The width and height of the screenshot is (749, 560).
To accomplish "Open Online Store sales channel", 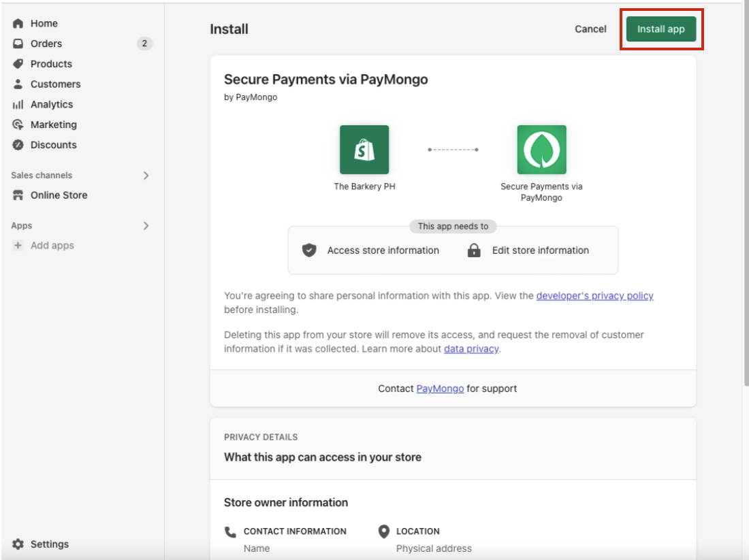I will (x=59, y=195).
